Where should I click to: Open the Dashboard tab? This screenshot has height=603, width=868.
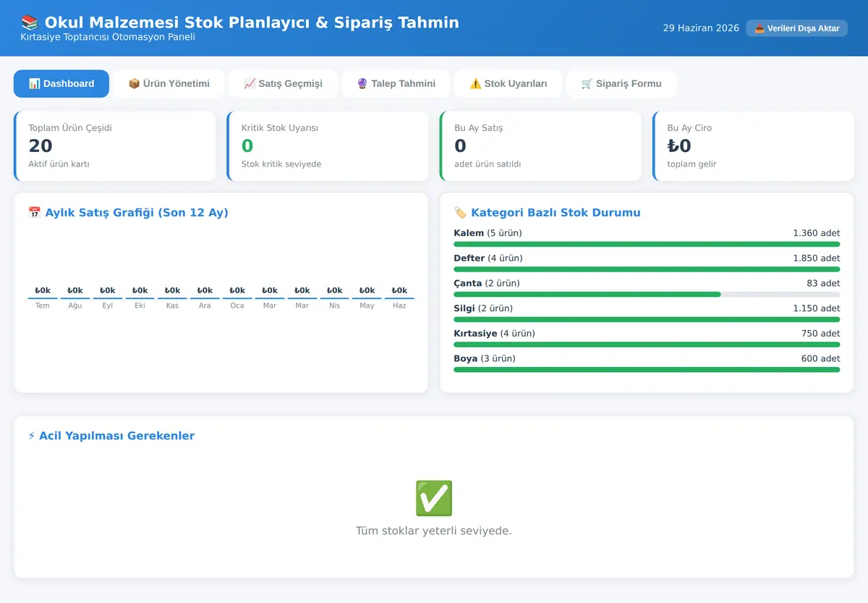click(61, 84)
